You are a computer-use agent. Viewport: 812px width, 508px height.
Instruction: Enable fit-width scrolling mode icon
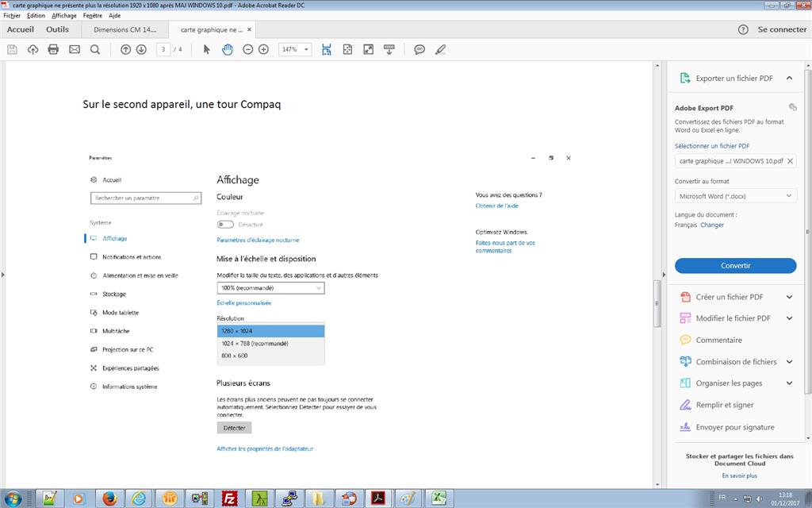[327, 50]
